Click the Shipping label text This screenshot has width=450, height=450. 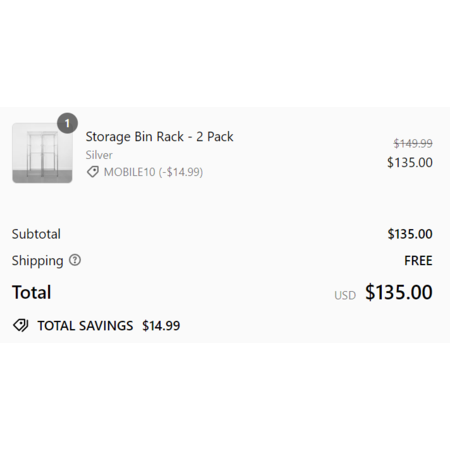click(37, 261)
